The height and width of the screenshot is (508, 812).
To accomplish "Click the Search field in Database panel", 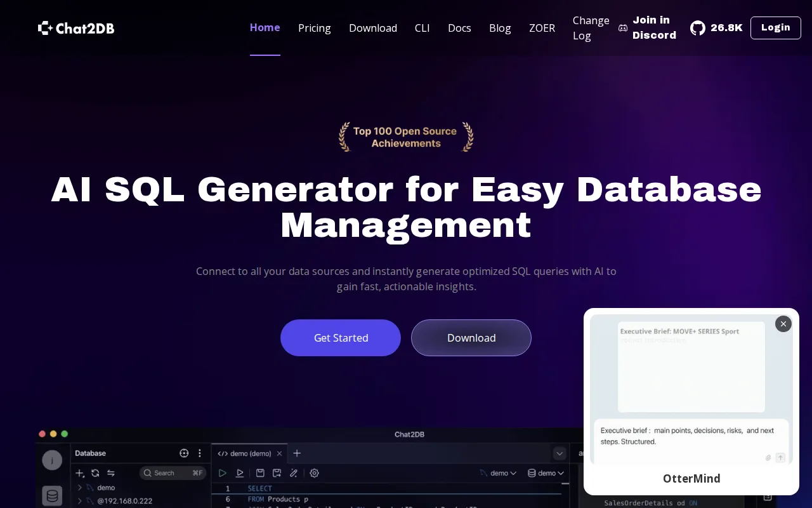I will coord(173,473).
